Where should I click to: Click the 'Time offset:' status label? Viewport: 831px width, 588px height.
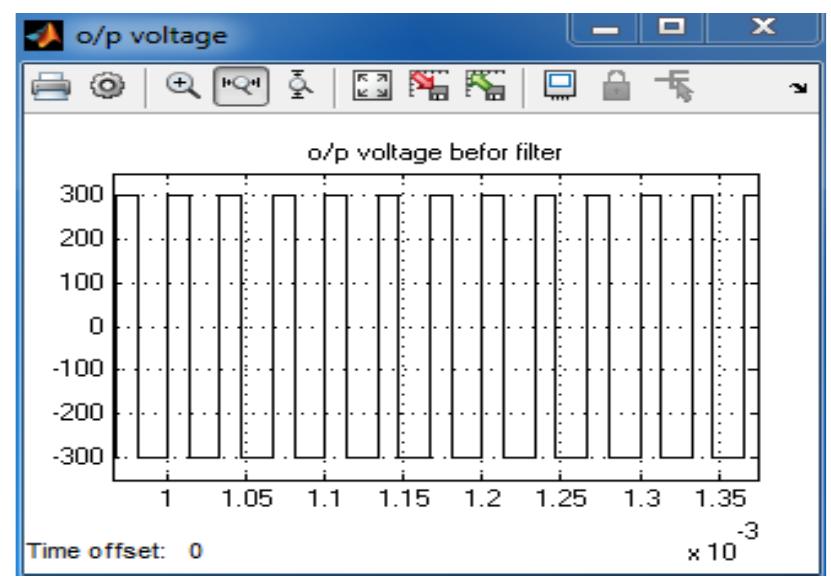click(96, 551)
